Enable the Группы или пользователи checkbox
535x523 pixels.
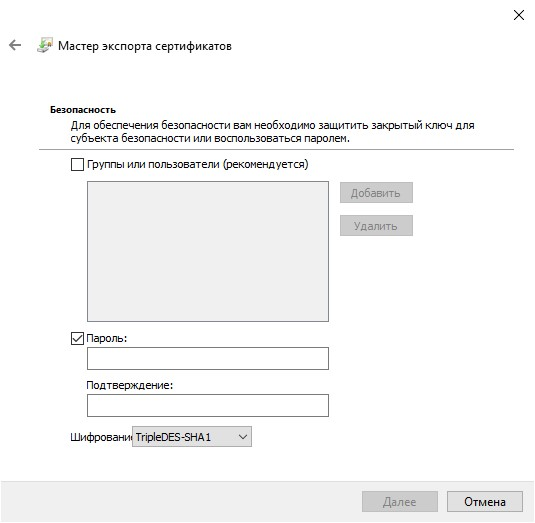[x=77, y=164]
